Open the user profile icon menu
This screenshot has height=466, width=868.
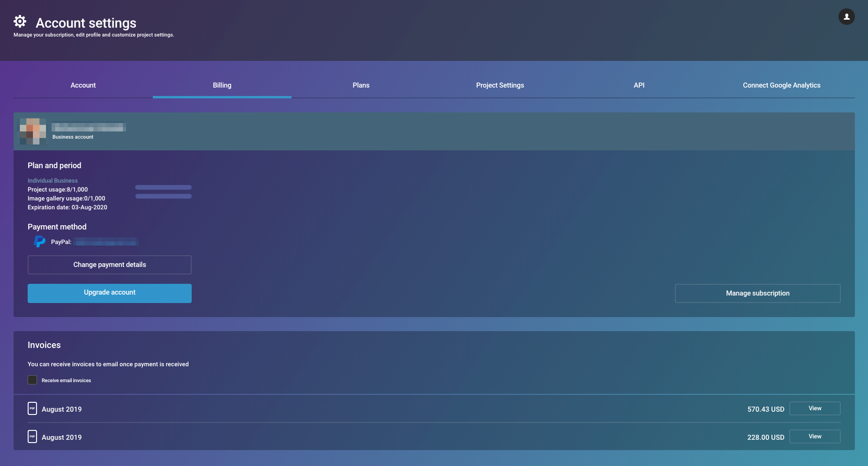846,17
